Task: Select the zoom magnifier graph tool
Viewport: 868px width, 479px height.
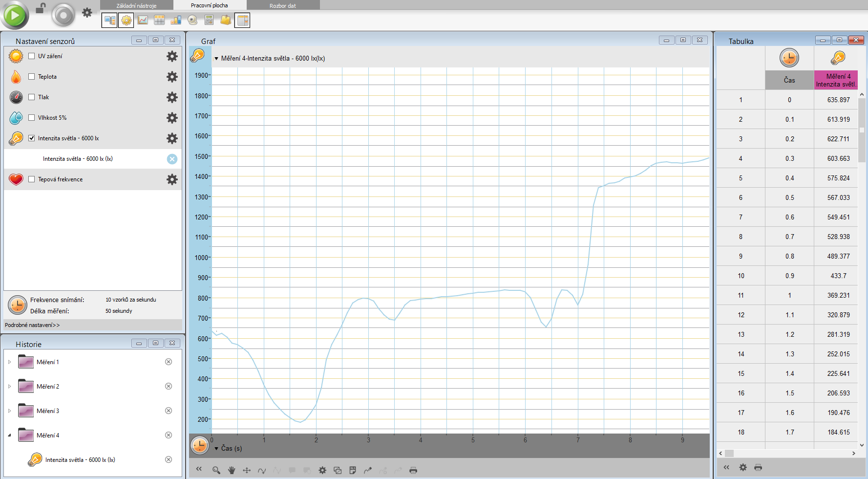Action: coord(216,470)
